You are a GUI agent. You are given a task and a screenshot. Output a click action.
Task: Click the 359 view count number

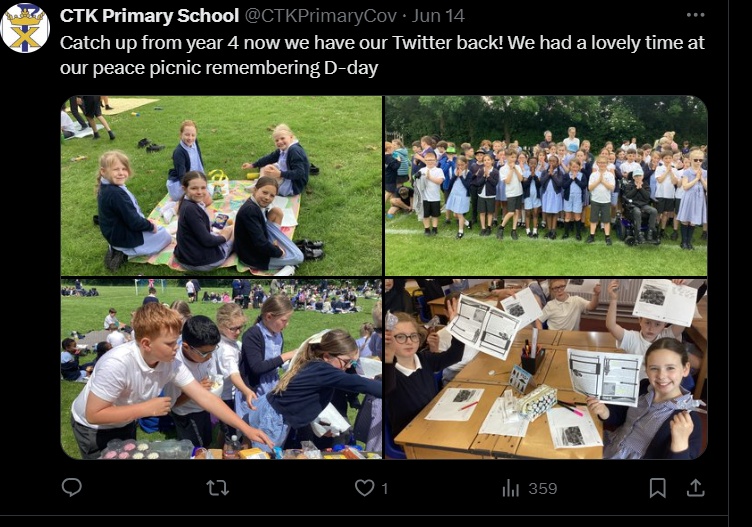coord(542,489)
